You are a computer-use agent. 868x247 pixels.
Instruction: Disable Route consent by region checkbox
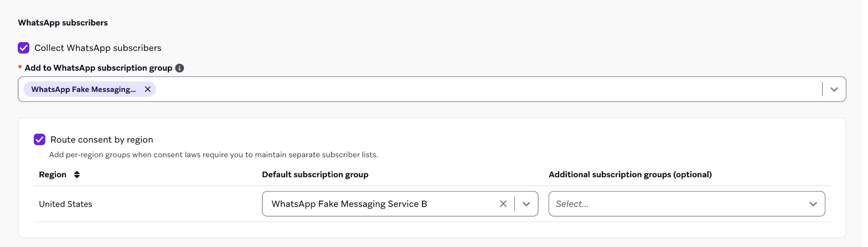(x=39, y=140)
